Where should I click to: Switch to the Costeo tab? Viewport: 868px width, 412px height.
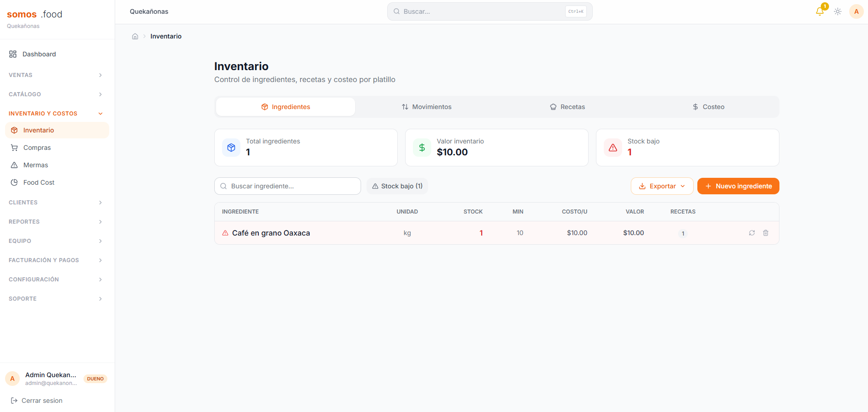[708, 107]
